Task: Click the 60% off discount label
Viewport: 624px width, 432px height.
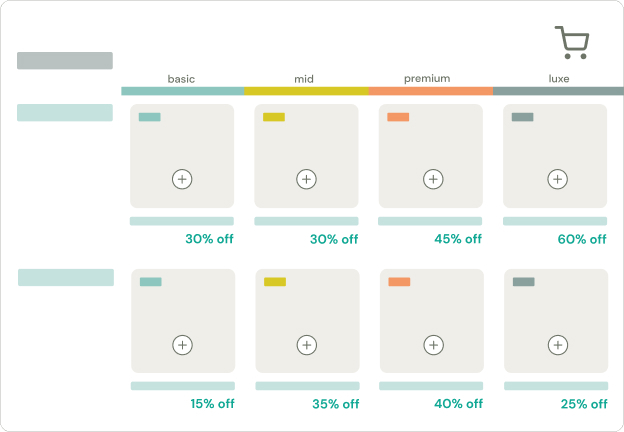Action: (582, 239)
